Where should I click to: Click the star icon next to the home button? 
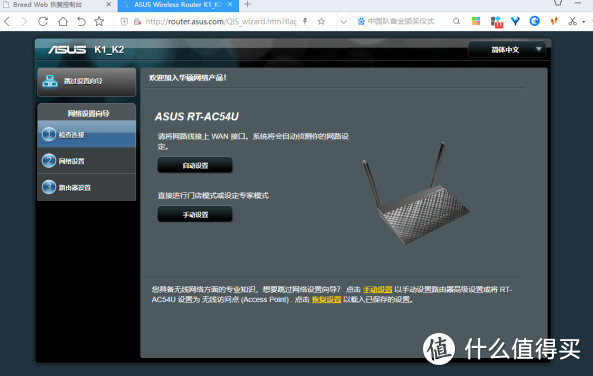click(x=99, y=22)
